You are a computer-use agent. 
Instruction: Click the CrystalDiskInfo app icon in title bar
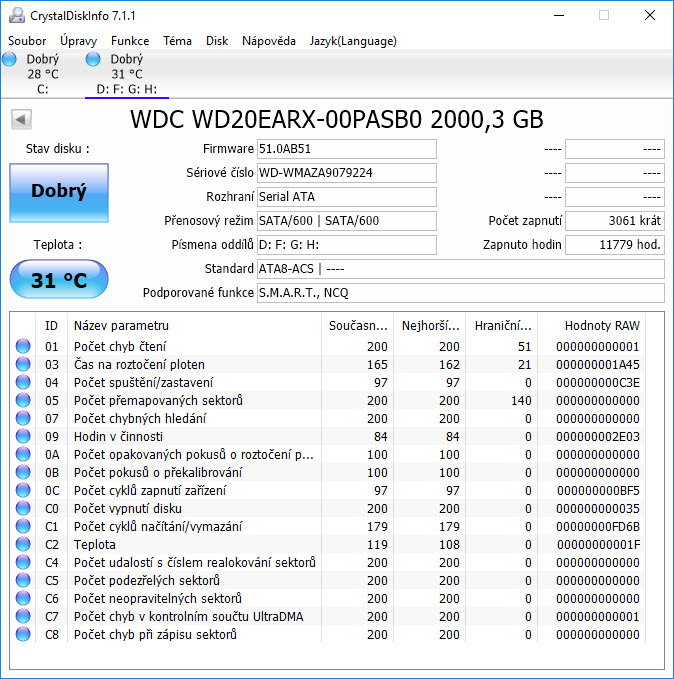click(17, 16)
